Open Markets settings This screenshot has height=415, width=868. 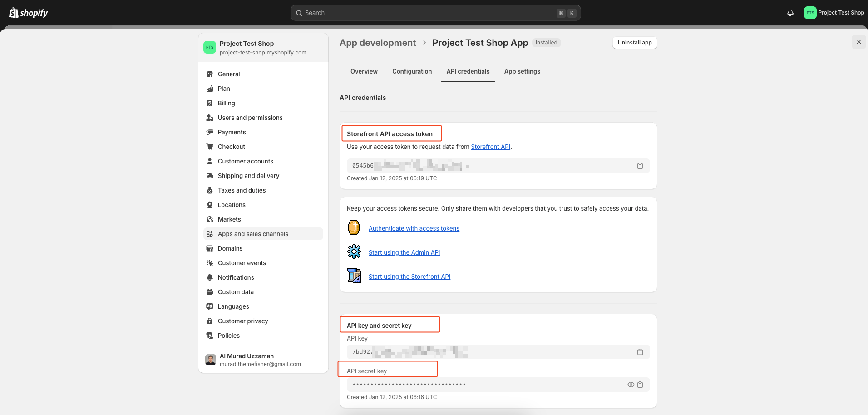pos(263,219)
